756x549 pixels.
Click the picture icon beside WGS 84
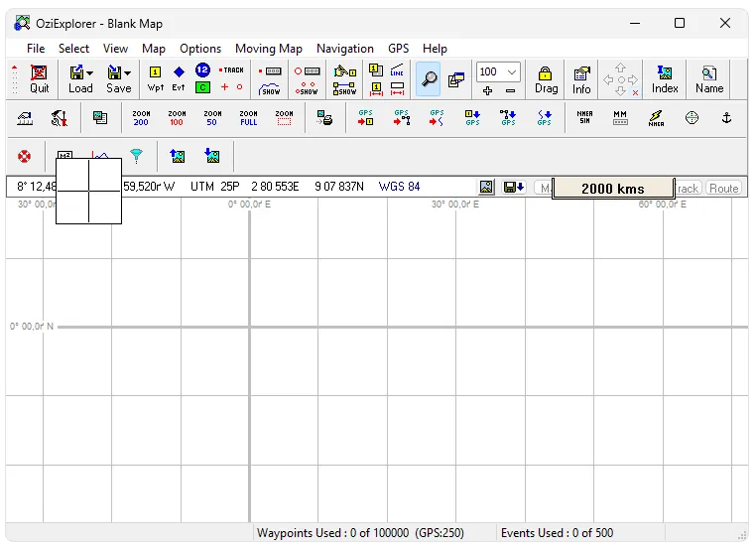pyautogui.click(x=486, y=188)
